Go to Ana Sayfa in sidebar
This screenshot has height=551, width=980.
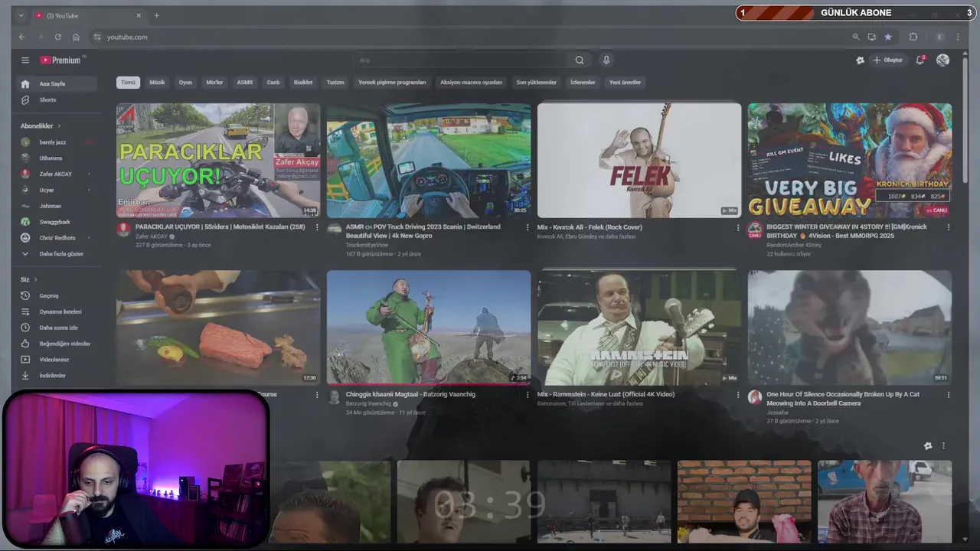pos(58,84)
